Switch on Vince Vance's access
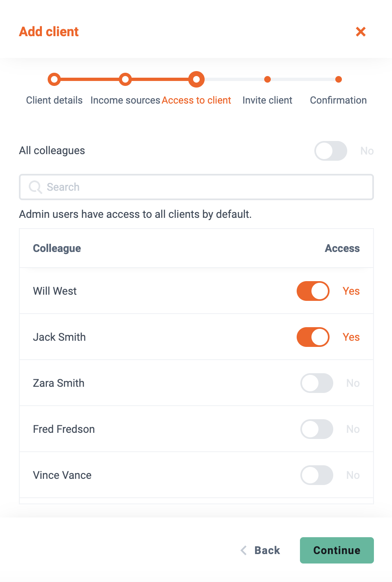Image resolution: width=392 pixels, height=582 pixels. tap(317, 475)
